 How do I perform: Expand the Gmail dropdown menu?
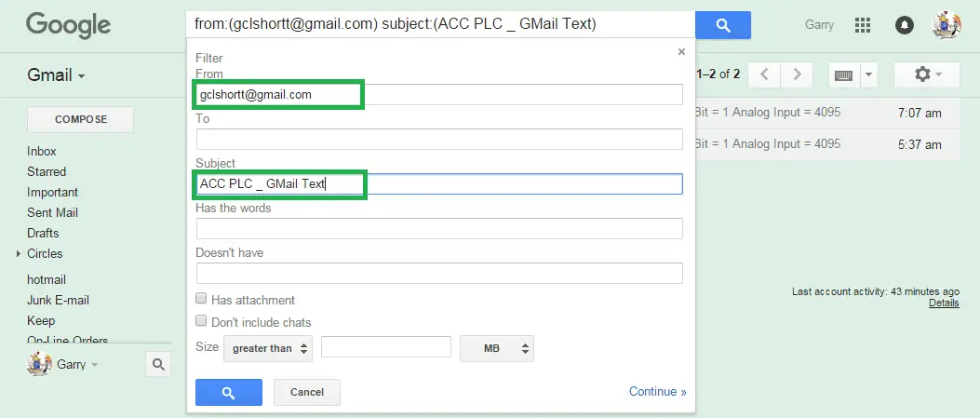coord(56,75)
